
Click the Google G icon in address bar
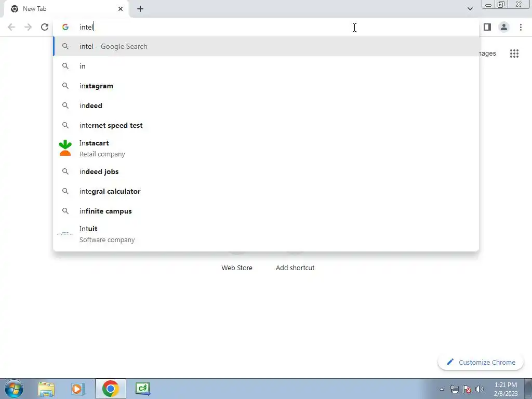(x=65, y=27)
